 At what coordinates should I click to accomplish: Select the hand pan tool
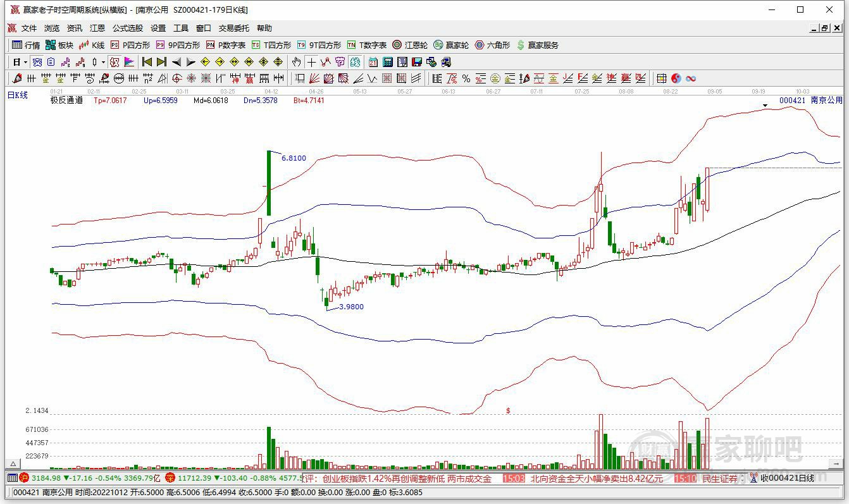(296, 62)
